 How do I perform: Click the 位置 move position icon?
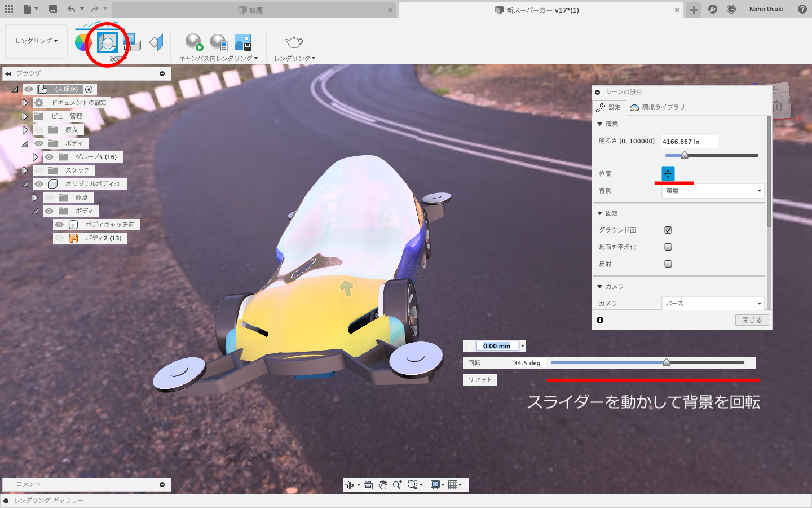tap(667, 174)
